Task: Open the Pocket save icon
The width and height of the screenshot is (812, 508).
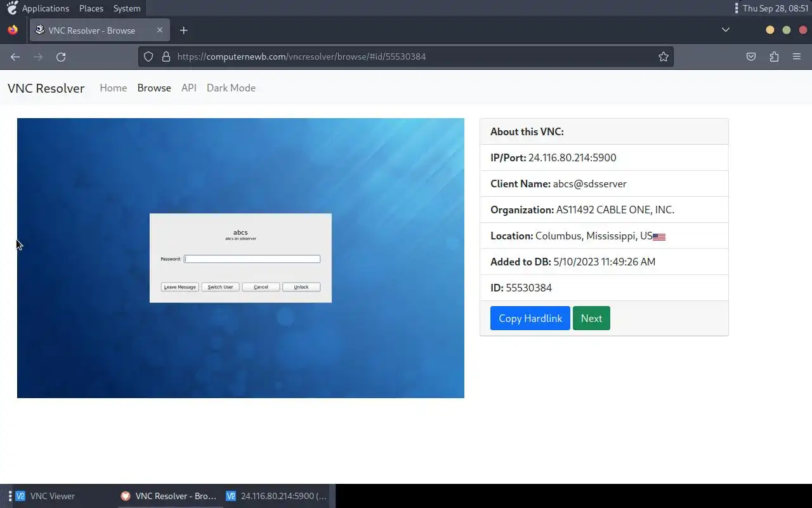Action: [751, 57]
